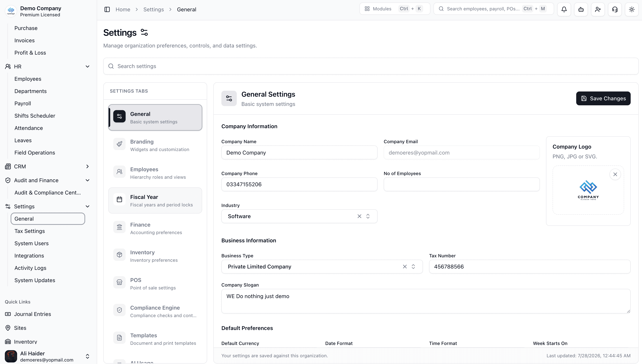Toggle the sidebar panel icon
This screenshot has height=364, width=642.
[107, 9]
